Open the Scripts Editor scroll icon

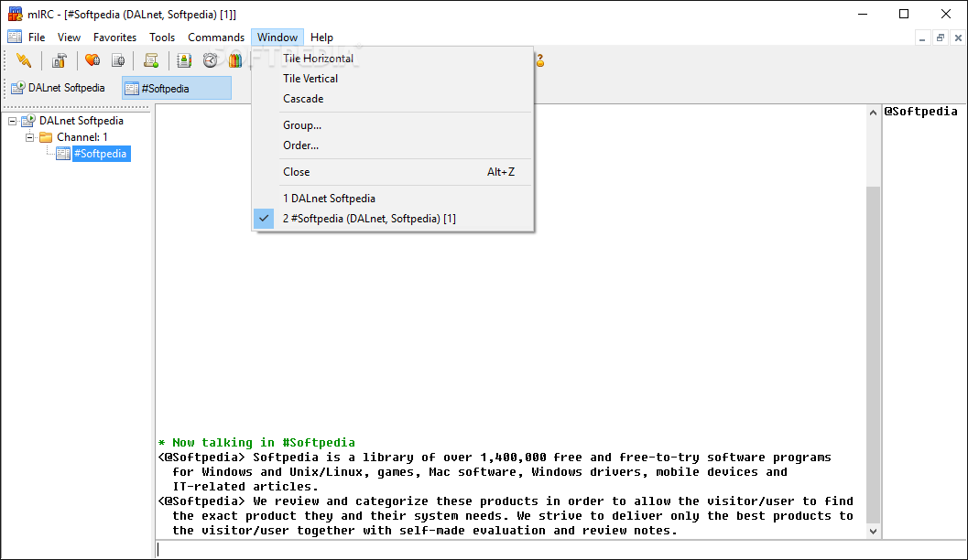[x=151, y=60]
